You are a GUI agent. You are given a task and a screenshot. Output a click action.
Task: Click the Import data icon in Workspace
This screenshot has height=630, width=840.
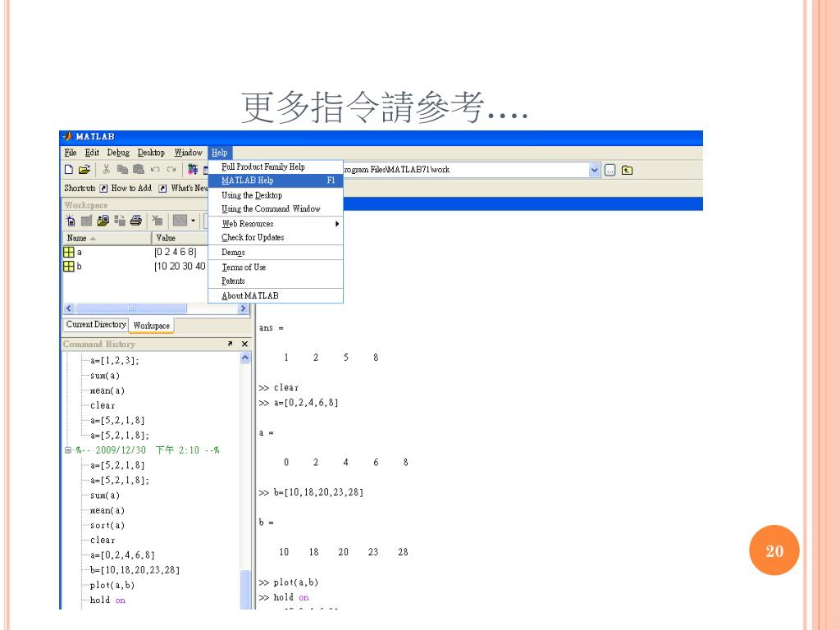103,220
